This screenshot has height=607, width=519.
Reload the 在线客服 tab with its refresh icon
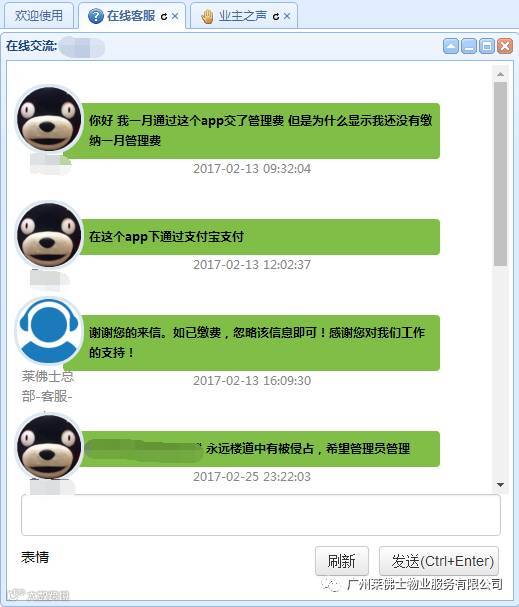[164, 17]
